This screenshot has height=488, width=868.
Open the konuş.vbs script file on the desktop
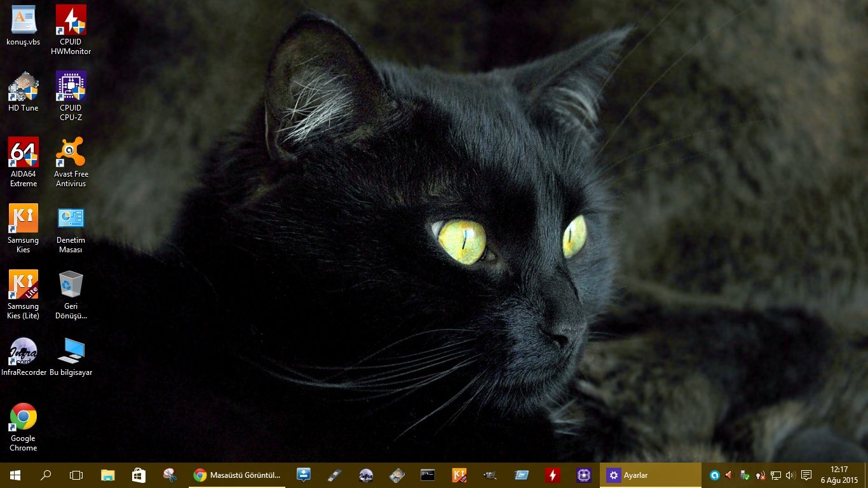click(24, 25)
